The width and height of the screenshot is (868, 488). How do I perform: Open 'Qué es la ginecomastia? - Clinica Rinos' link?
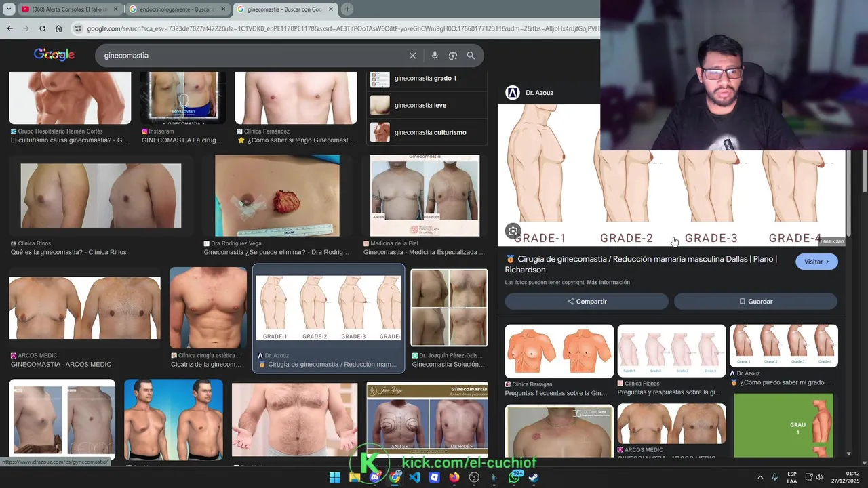pos(68,252)
